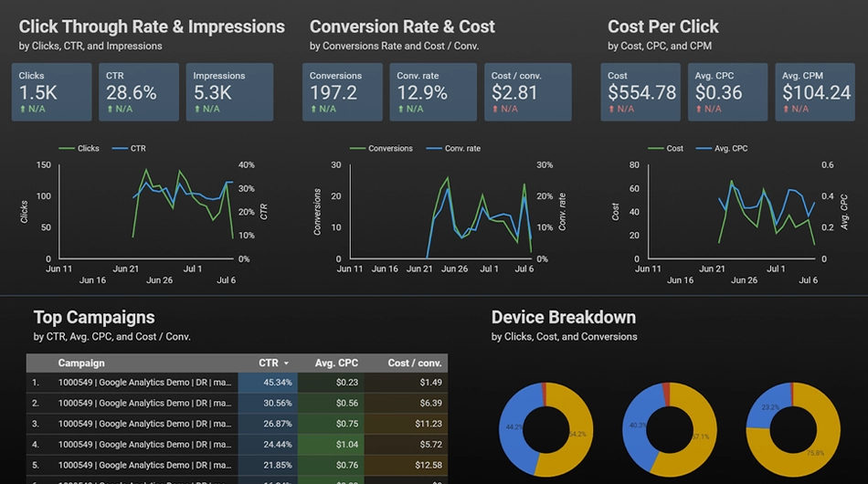Click the Device Breakdown heading
The image size is (868, 484).
click(x=564, y=318)
